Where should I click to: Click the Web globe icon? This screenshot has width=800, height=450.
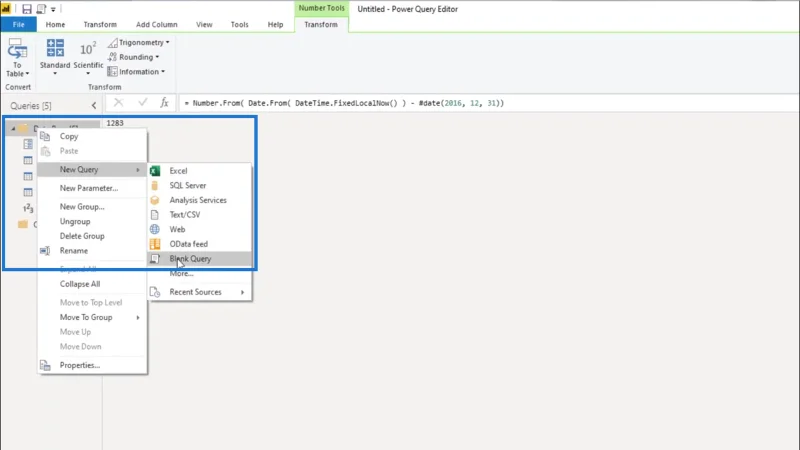(155, 230)
